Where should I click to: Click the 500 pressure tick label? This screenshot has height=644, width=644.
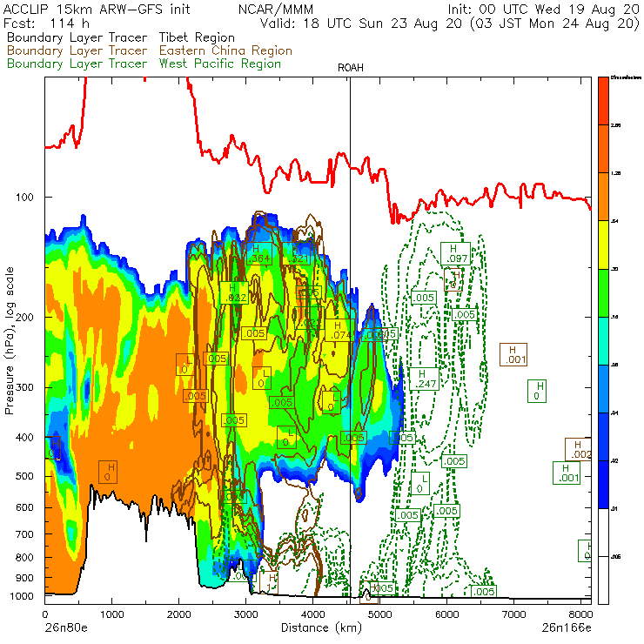24,476
